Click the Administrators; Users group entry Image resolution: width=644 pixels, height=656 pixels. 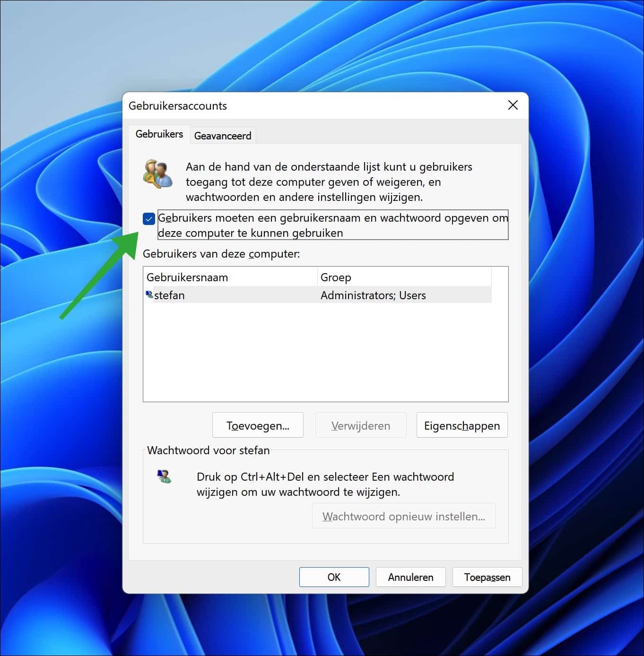point(373,295)
